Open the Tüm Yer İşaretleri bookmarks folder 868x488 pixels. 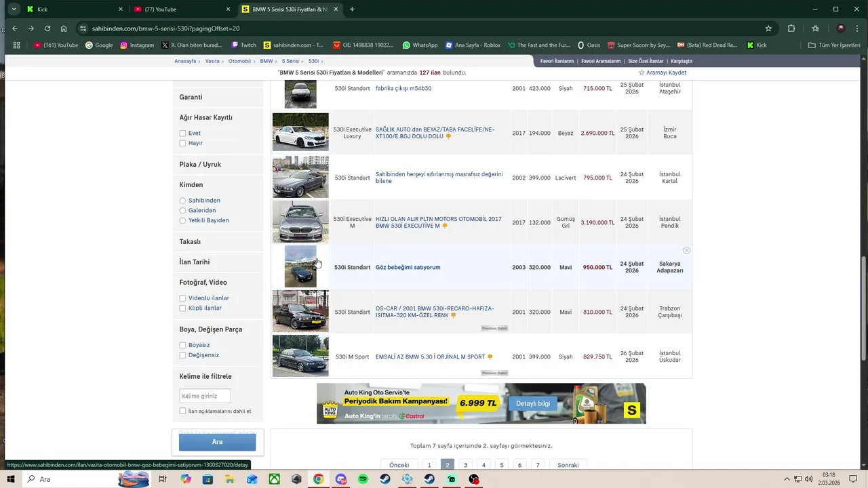click(834, 45)
